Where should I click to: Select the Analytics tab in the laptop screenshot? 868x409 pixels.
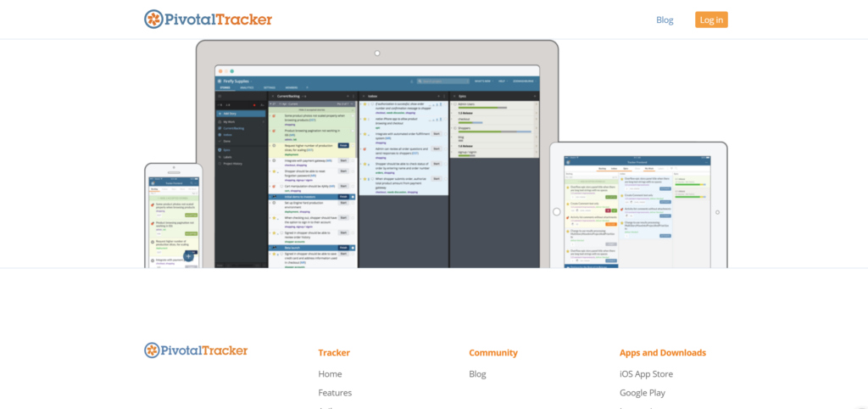click(x=247, y=87)
